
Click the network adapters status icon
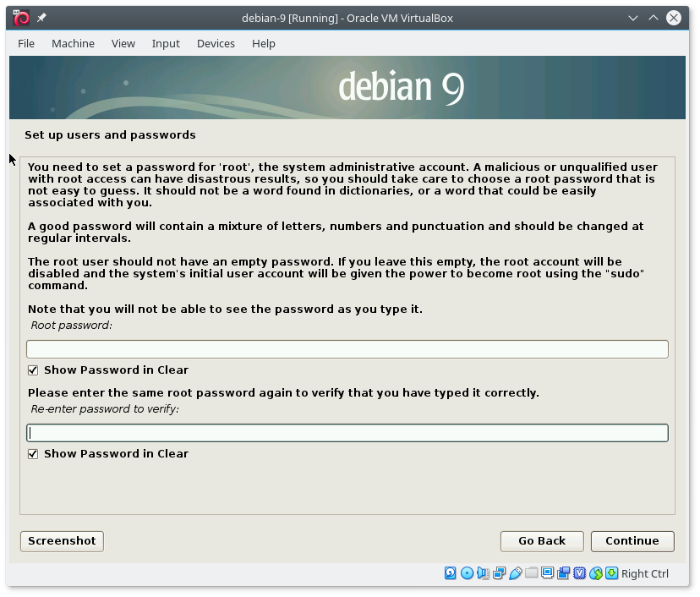click(x=499, y=573)
